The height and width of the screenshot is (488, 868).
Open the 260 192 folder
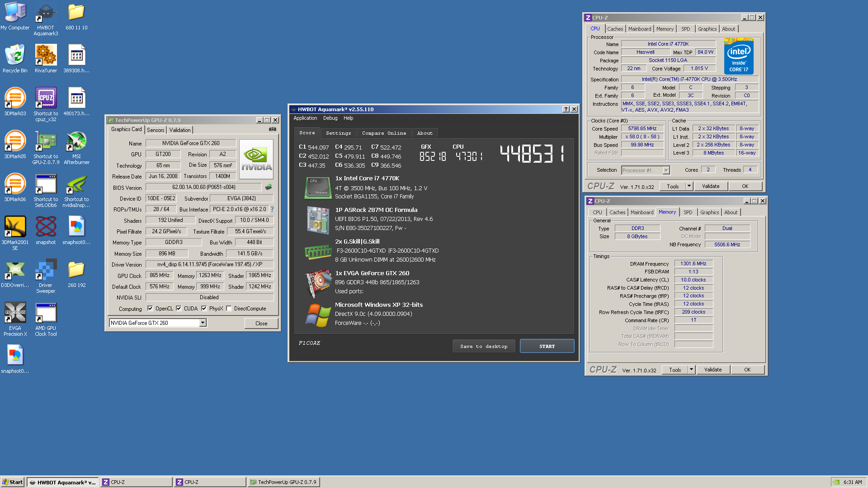coord(76,273)
